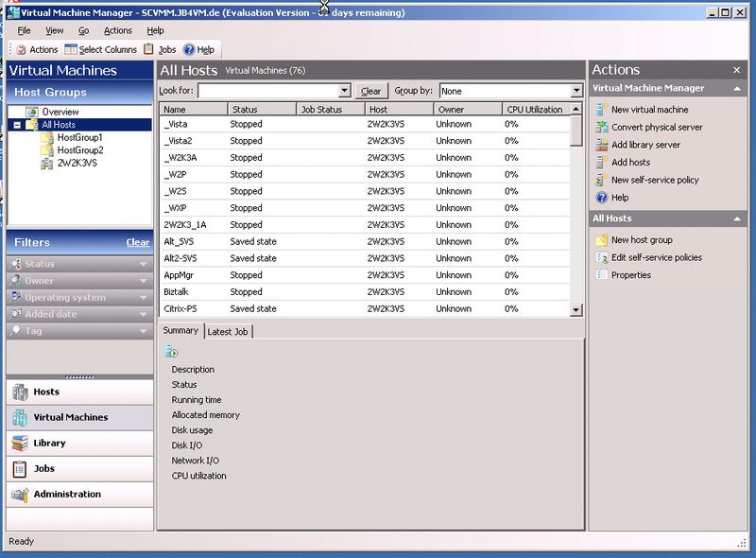
Task: Select the Citrix-PS virtual machine row
Action: (365, 309)
